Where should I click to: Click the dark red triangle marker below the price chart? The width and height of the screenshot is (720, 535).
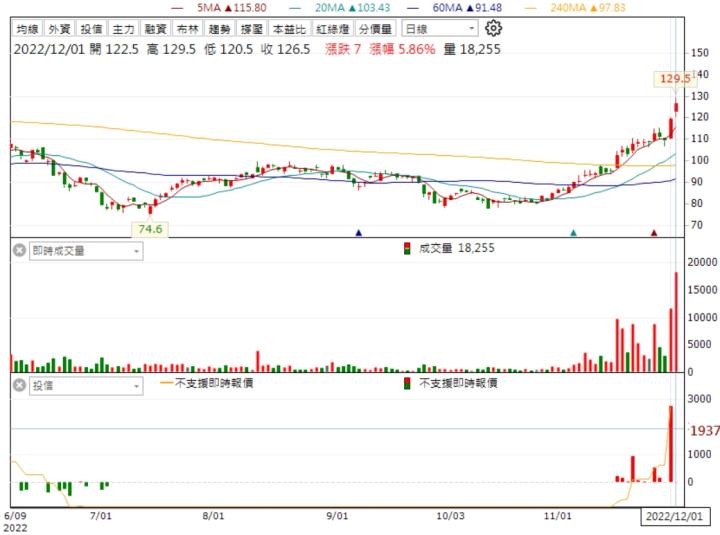654,233
